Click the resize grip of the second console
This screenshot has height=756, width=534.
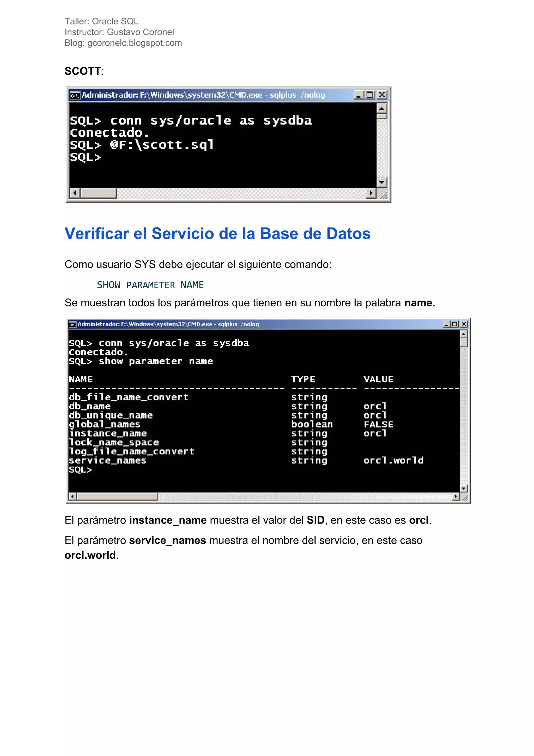465,498
